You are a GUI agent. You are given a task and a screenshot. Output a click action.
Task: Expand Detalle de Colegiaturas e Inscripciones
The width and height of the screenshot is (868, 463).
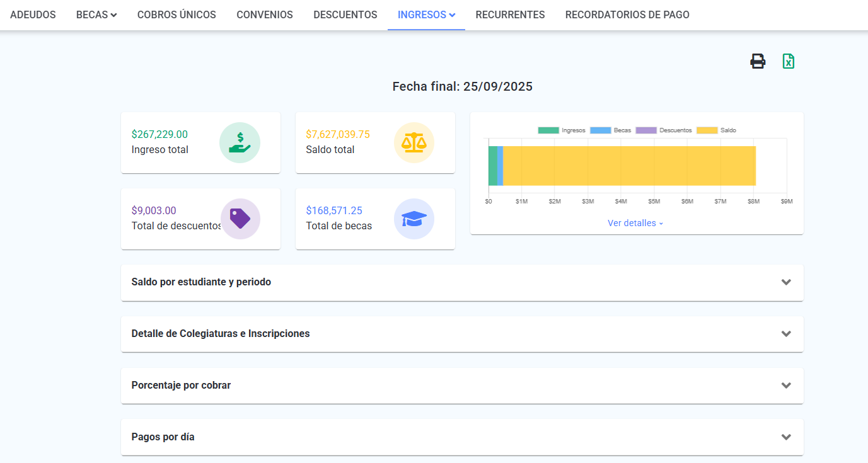tap(461, 334)
